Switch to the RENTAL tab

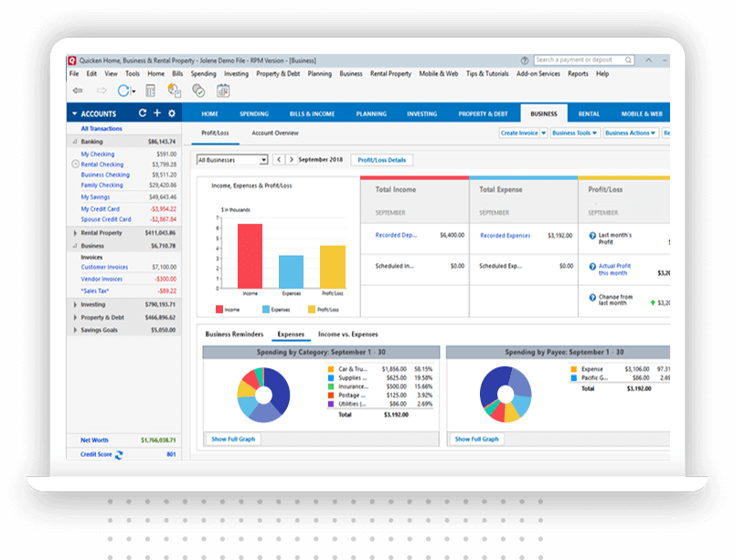[x=589, y=114]
